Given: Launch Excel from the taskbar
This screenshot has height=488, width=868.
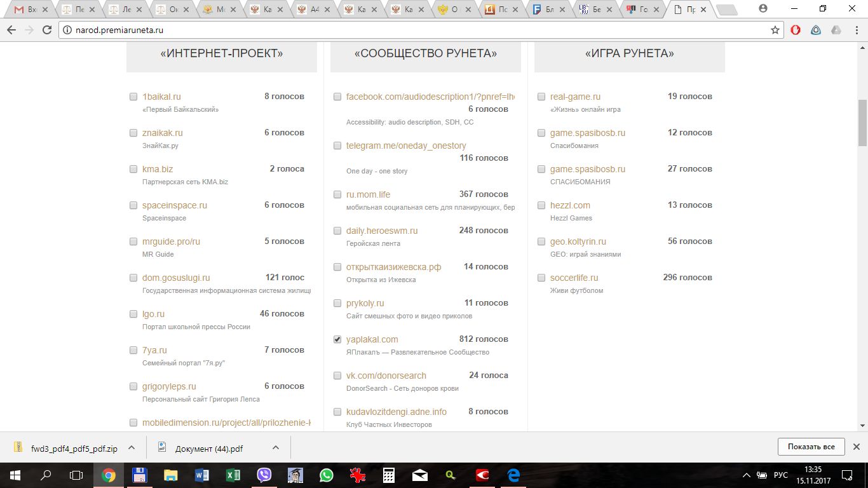Looking at the screenshot, I should click(233, 475).
